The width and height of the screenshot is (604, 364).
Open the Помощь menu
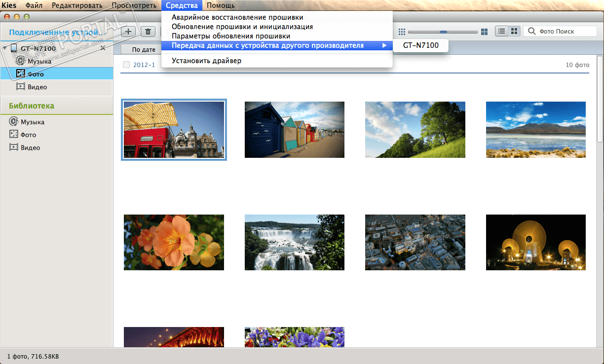click(x=221, y=5)
